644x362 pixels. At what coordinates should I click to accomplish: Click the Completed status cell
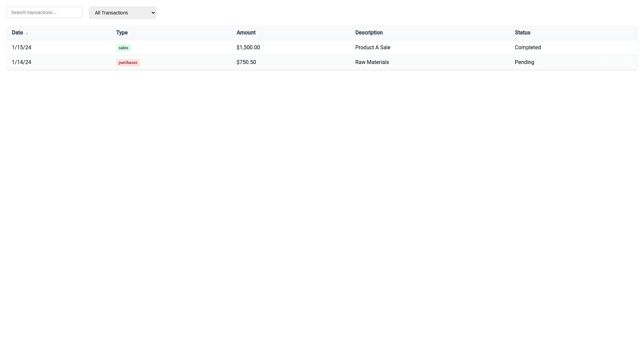pos(528,48)
